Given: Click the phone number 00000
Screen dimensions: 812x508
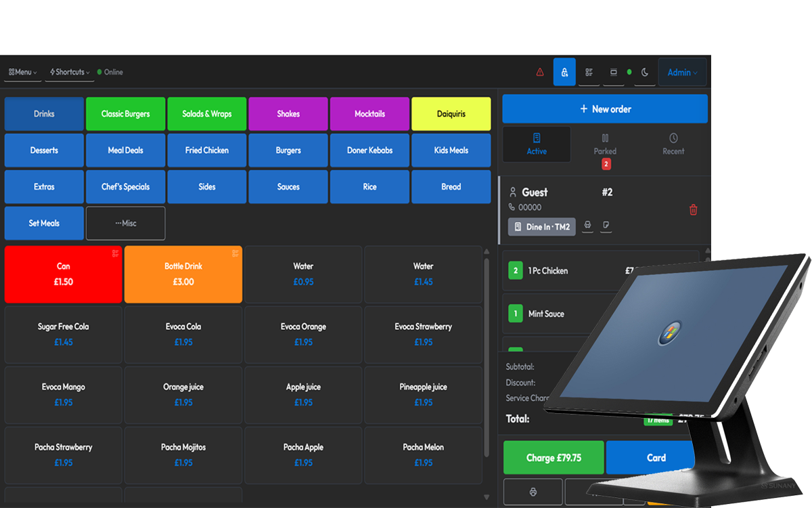Looking at the screenshot, I should pos(530,207).
